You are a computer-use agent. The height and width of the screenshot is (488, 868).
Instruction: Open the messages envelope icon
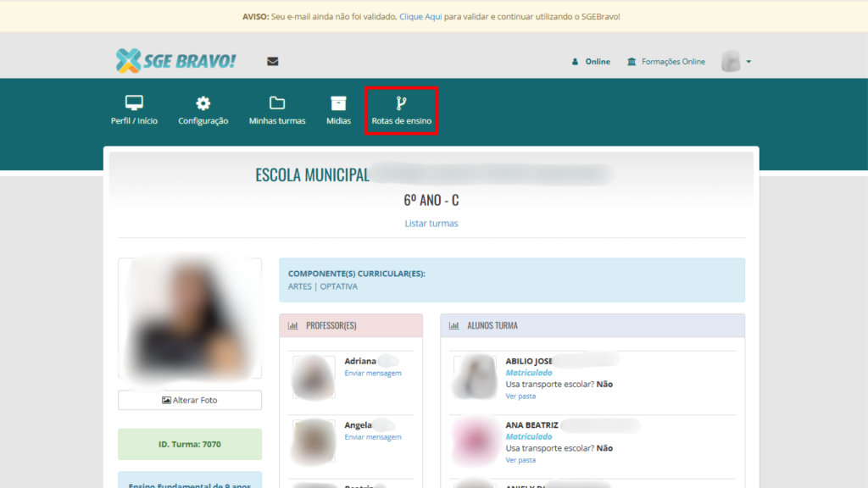272,61
